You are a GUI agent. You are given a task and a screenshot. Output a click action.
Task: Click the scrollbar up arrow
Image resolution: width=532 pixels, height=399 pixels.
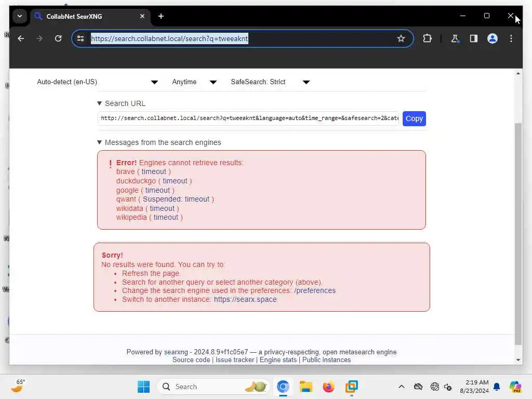(x=518, y=73)
